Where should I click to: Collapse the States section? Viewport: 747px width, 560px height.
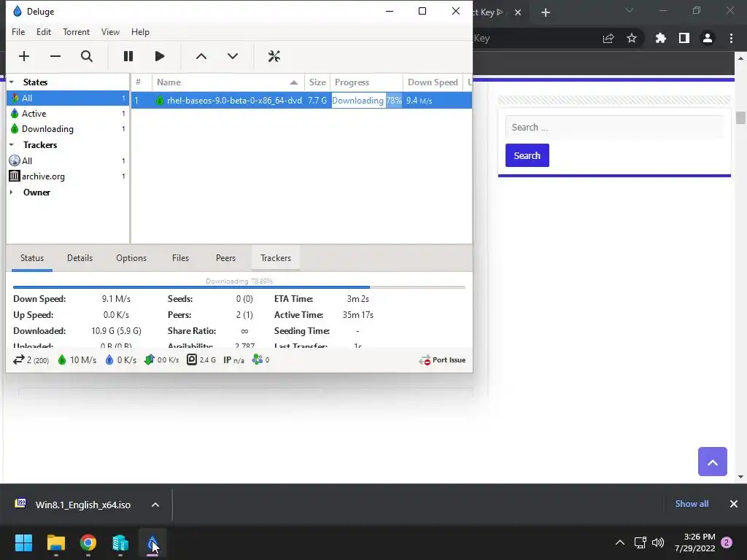click(12, 82)
